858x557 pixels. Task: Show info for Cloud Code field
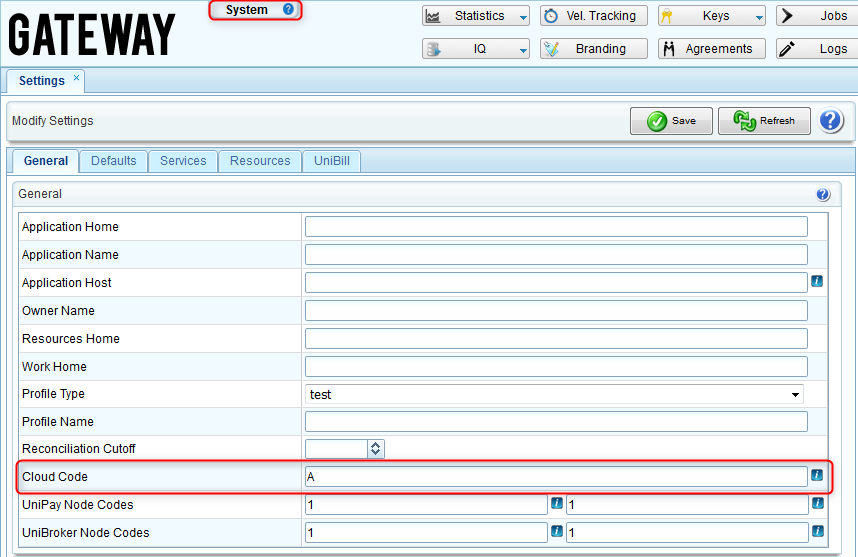point(817,475)
